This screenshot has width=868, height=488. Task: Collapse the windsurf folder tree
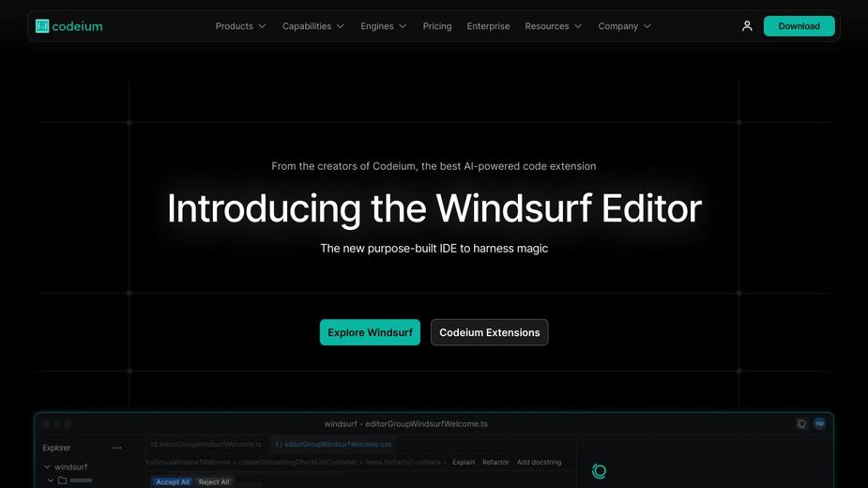point(47,467)
